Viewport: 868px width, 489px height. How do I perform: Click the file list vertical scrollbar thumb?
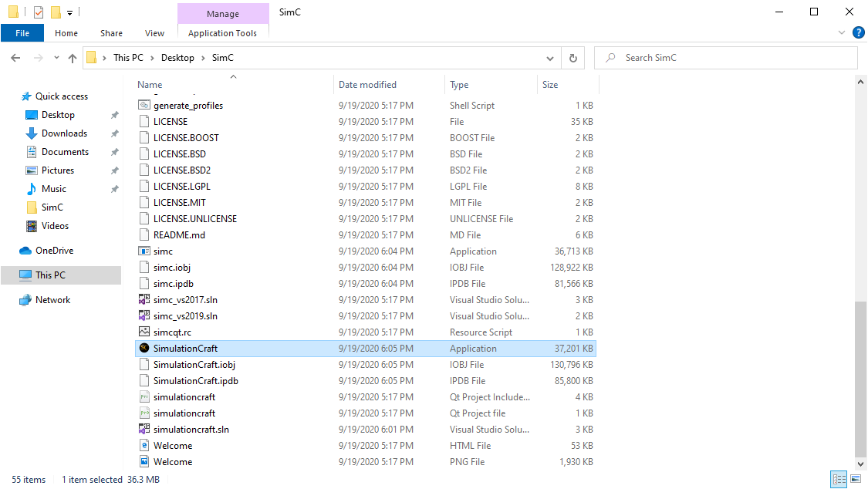point(860,379)
